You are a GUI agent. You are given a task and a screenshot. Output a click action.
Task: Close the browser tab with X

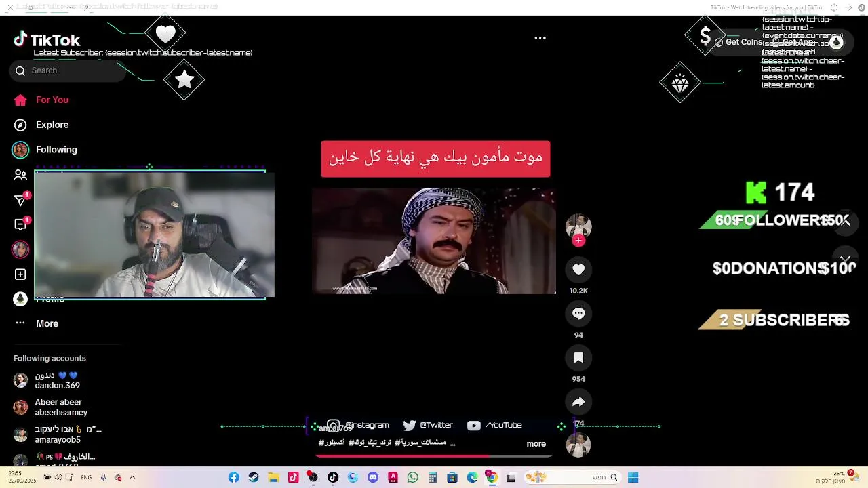10,7
